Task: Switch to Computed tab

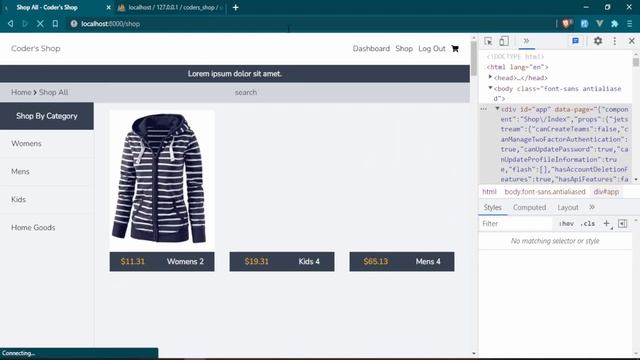Action: click(529, 207)
